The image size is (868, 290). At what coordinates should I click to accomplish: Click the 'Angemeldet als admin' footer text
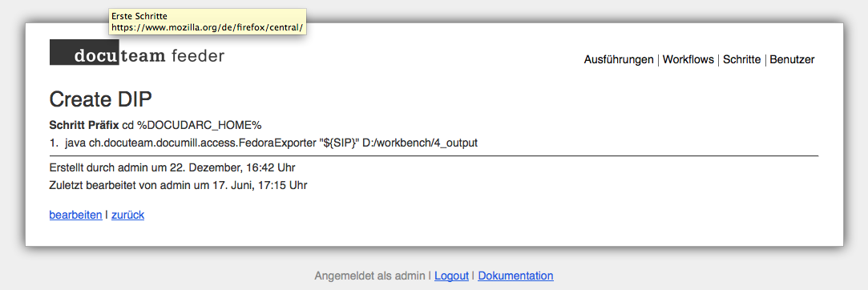(x=369, y=276)
